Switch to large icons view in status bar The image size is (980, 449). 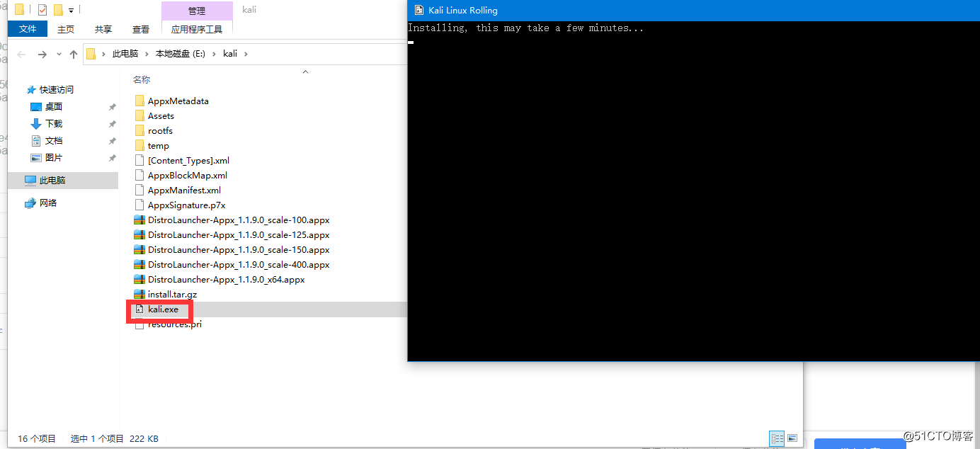click(x=792, y=438)
